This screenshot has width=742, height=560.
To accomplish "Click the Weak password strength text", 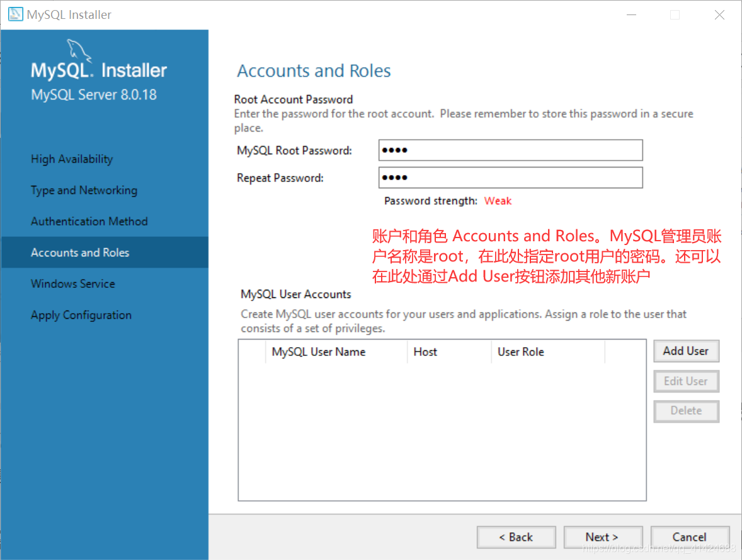I will [x=498, y=201].
